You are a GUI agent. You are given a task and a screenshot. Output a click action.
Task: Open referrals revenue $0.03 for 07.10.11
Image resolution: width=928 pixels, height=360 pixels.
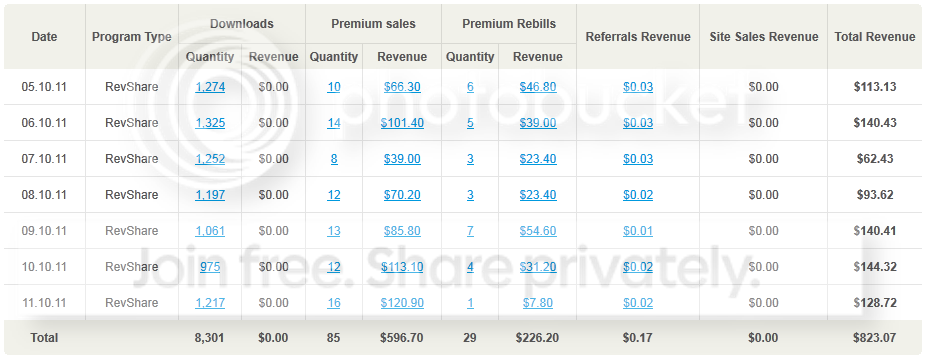pyautogui.click(x=638, y=159)
